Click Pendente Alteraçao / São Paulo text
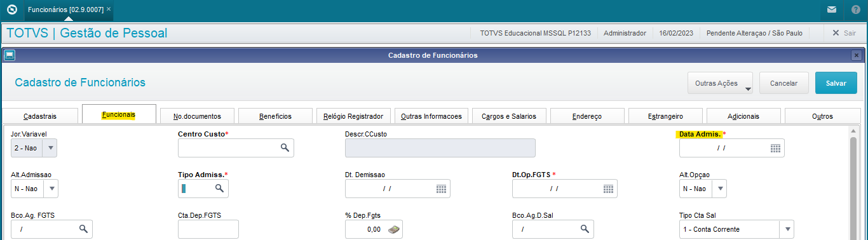 click(x=755, y=32)
